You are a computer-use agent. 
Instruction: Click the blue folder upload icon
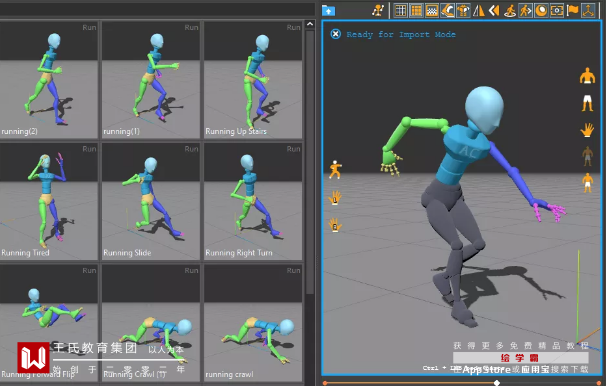pyautogui.click(x=328, y=10)
